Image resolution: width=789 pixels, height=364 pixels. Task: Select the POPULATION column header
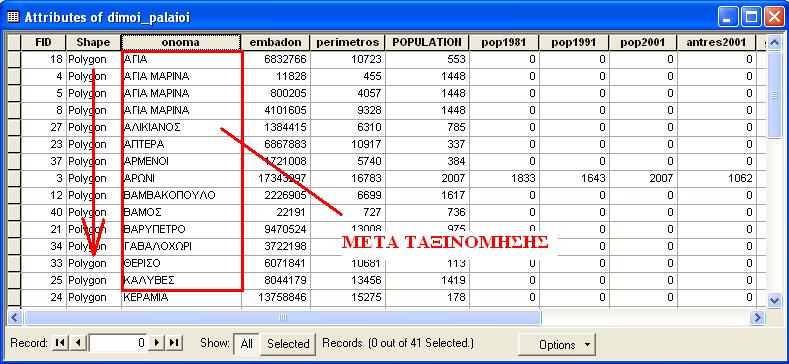pos(427,42)
